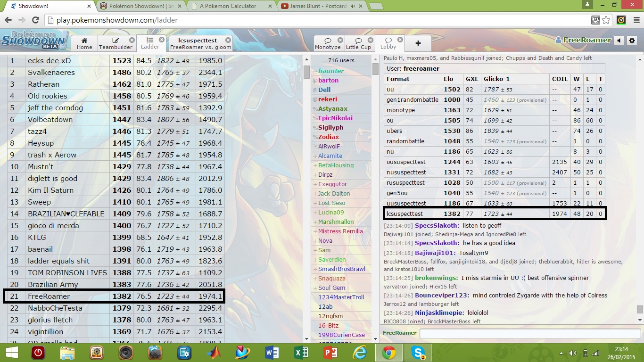Click user rekeri in the user list
Image resolution: width=644 pixels, height=362 pixels.
(327, 99)
